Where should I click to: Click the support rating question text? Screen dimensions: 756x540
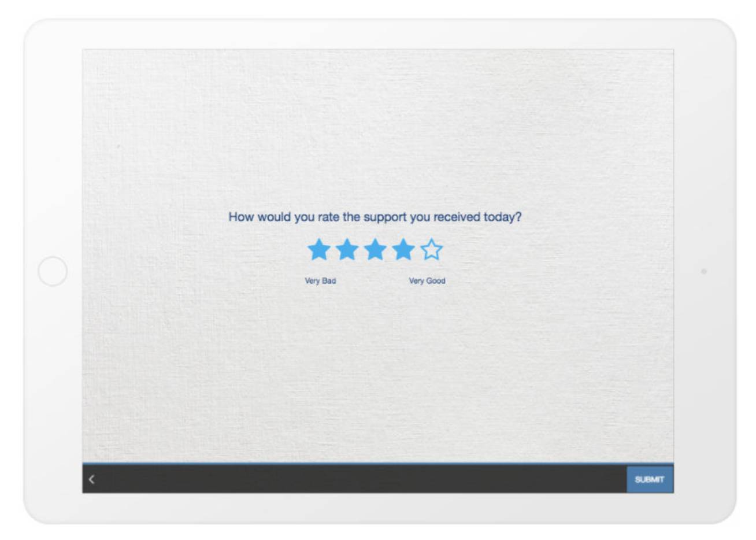tap(375, 217)
